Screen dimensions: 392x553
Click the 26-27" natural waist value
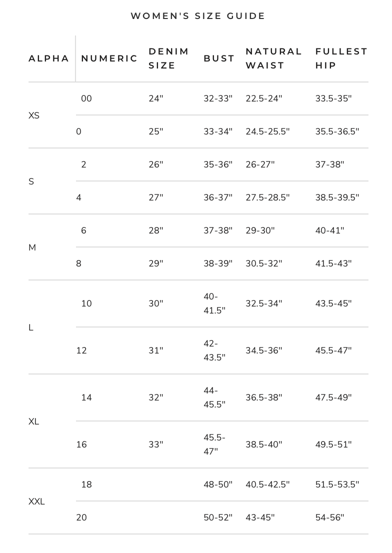pos(260,164)
